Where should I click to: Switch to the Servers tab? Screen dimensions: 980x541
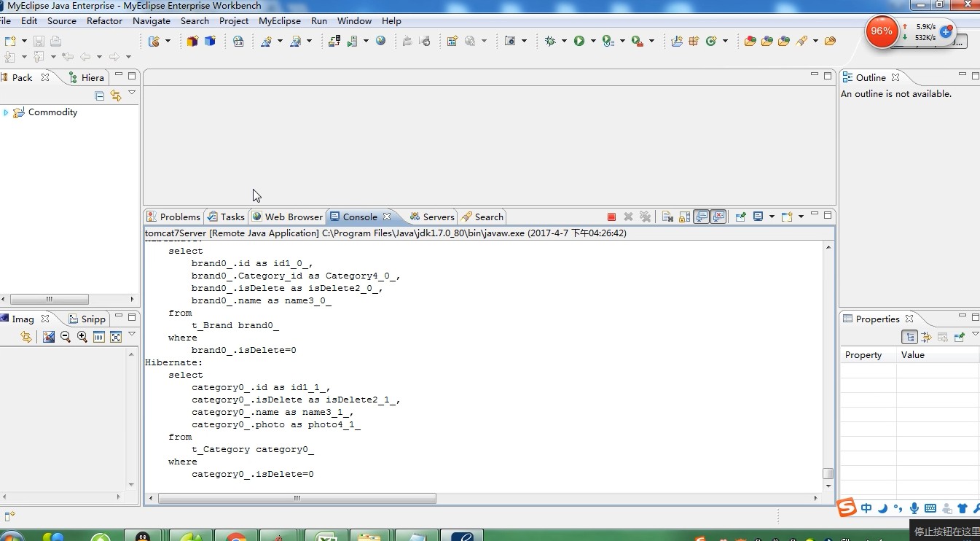432,217
